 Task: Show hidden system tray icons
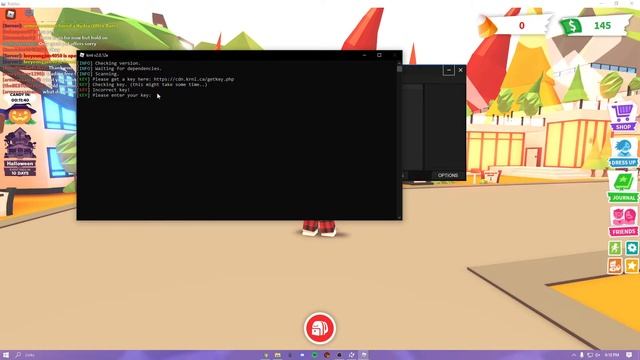pyautogui.click(x=573, y=355)
